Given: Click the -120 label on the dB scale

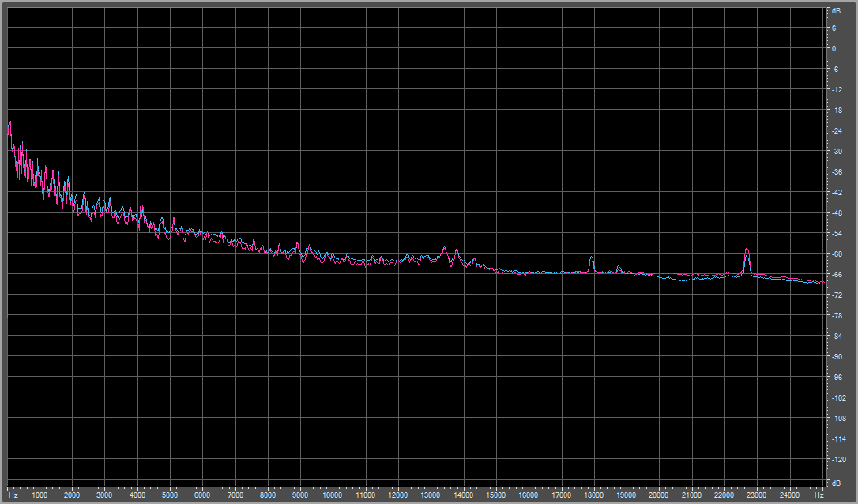Looking at the screenshot, I should (x=838, y=459).
